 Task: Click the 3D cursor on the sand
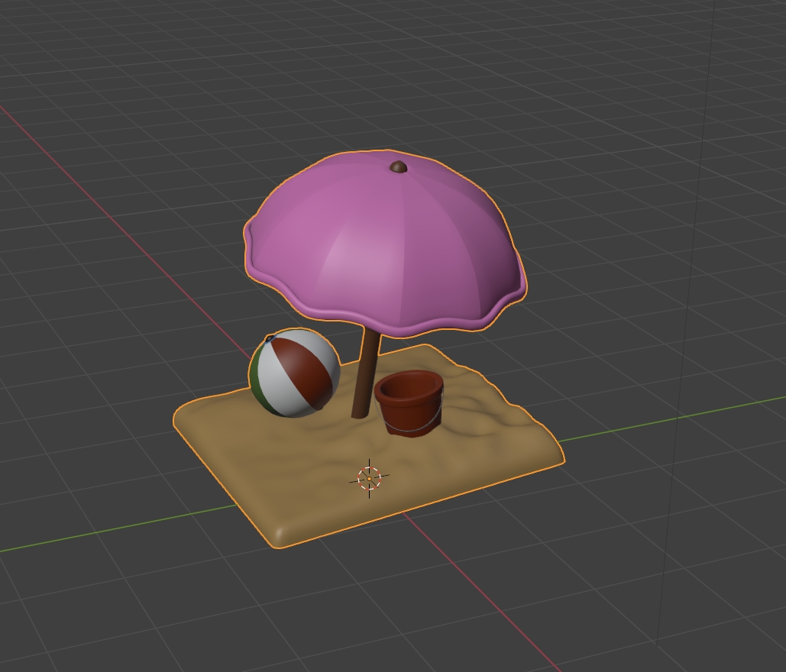coord(370,479)
